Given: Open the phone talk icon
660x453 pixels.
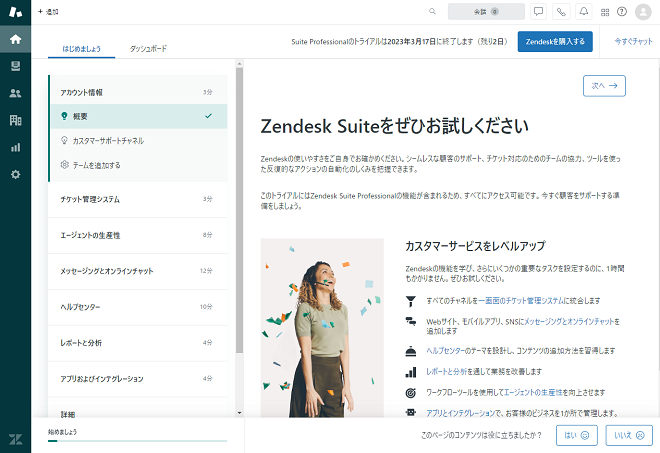Looking at the screenshot, I should (x=561, y=12).
